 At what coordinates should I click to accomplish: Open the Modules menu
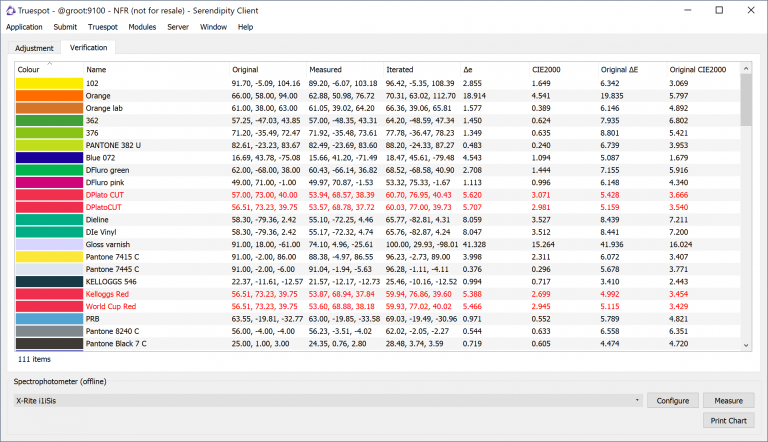pos(142,27)
